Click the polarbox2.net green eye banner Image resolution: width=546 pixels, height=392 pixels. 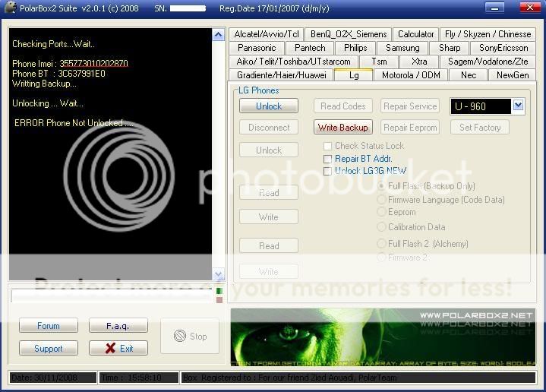(383, 337)
